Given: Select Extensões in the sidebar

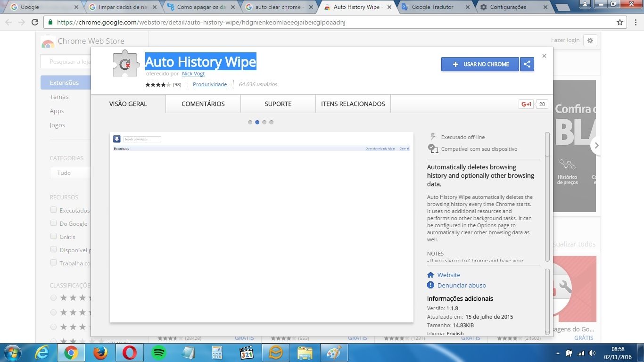Looking at the screenshot, I should (x=66, y=82).
